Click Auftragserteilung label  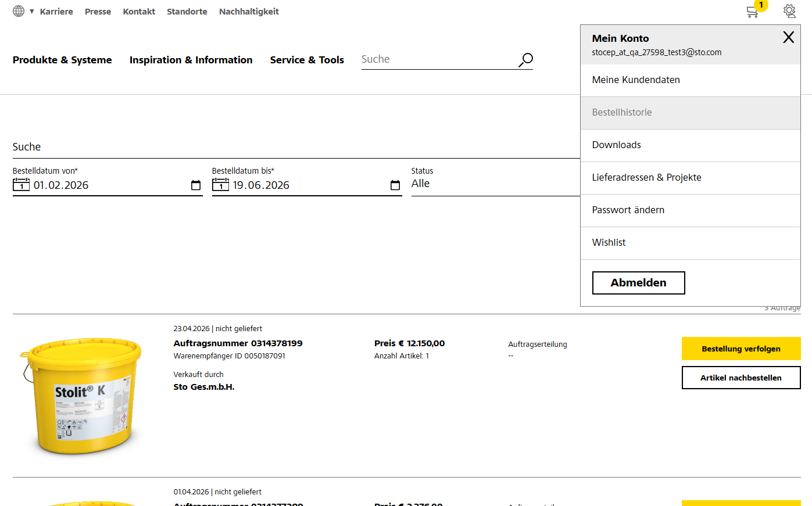point(538,344)
